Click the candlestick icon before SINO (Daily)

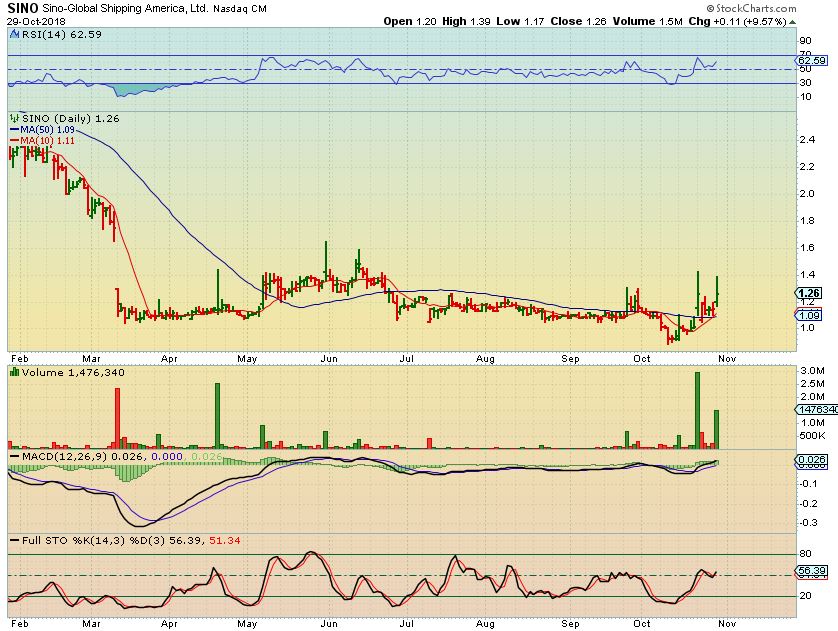click(14, 118)
